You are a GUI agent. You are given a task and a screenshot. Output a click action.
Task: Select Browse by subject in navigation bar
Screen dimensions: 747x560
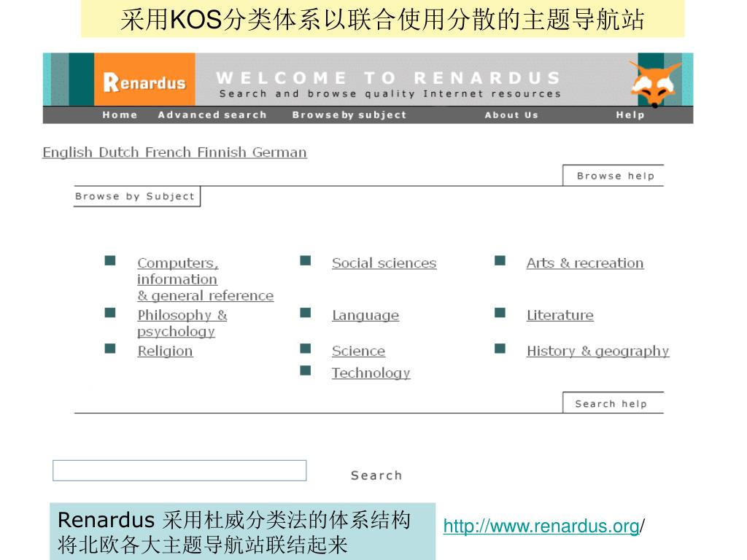(349, 114)
